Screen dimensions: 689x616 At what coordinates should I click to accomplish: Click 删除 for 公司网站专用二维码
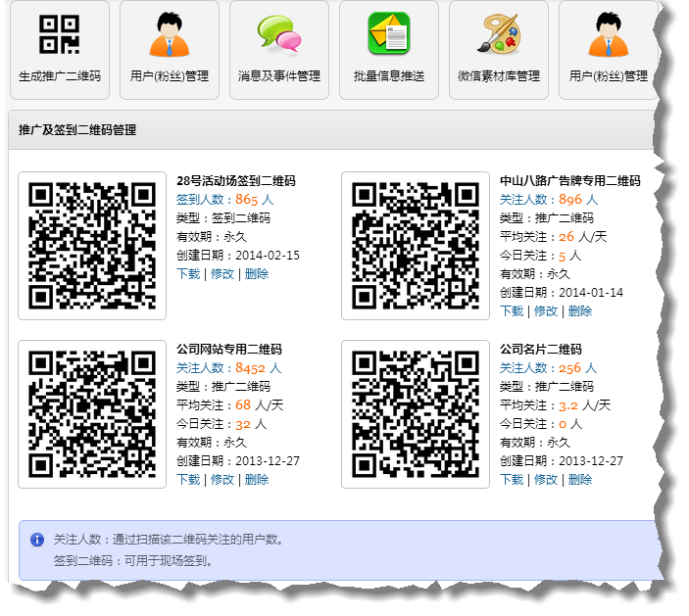(257, 480)
